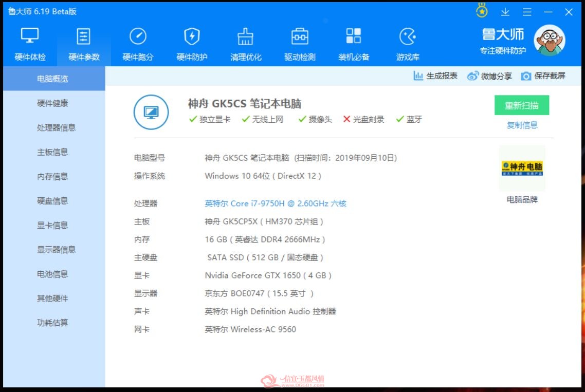Click the 蓝牙 feature indicator
The width and height of the screenshot is (585, 392).
coord(409,119)
